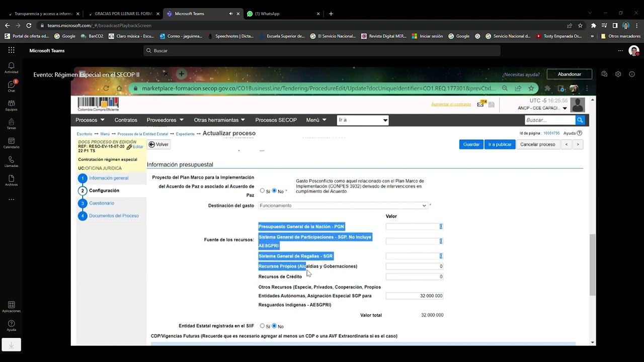This screenshot has height=362, width=644.
Task: Open Chrome extensions puzzle icon
Action: 594,26
